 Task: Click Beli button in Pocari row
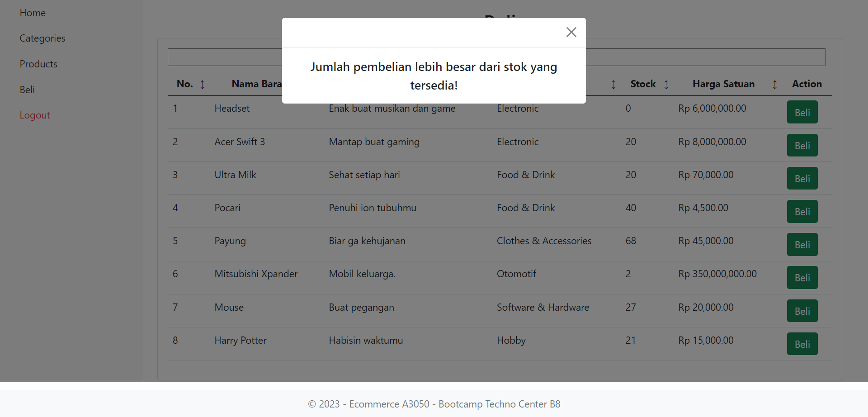click(802, 212)
